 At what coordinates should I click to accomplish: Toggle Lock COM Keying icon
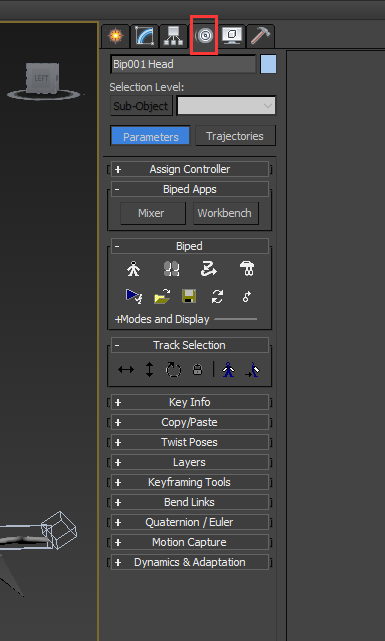(197, 370)
